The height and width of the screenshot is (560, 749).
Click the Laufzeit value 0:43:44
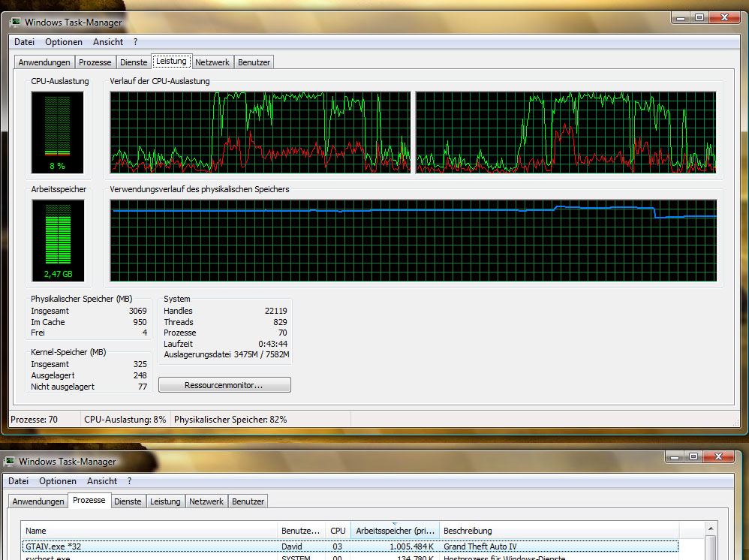(x=272, y=344)
